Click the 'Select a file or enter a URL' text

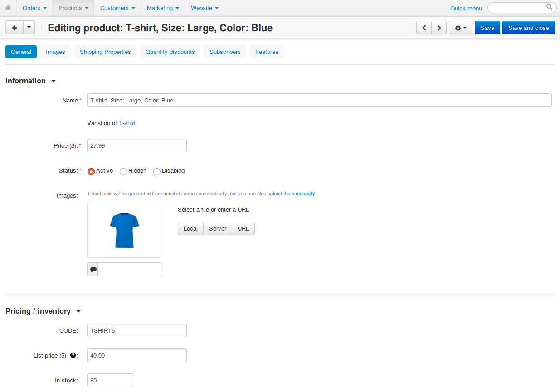(x=213, y=209)
